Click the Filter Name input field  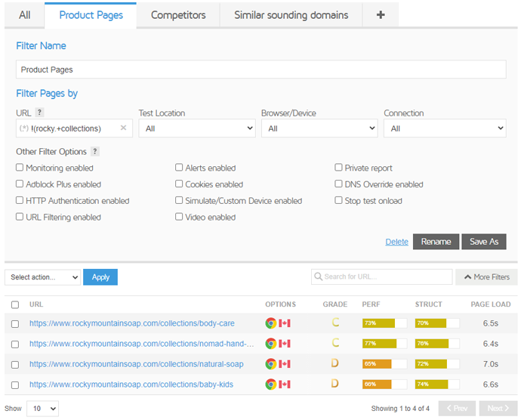click(x=261, y=69)
